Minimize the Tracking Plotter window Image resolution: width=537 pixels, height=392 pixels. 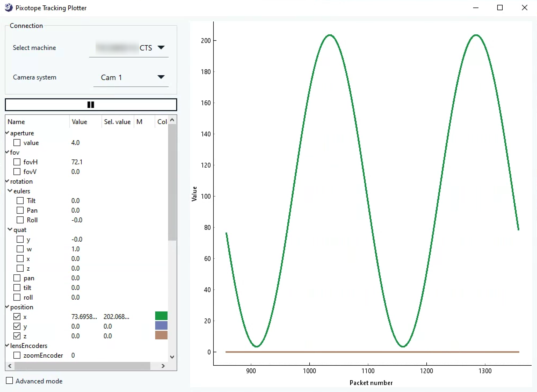[x=476, y=8]
